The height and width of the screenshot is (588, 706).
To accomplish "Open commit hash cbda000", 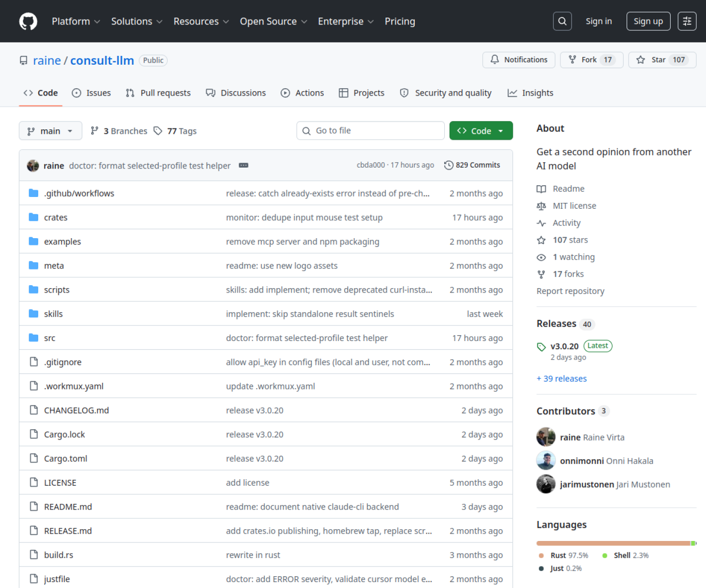I will click(x=371, y=165).
